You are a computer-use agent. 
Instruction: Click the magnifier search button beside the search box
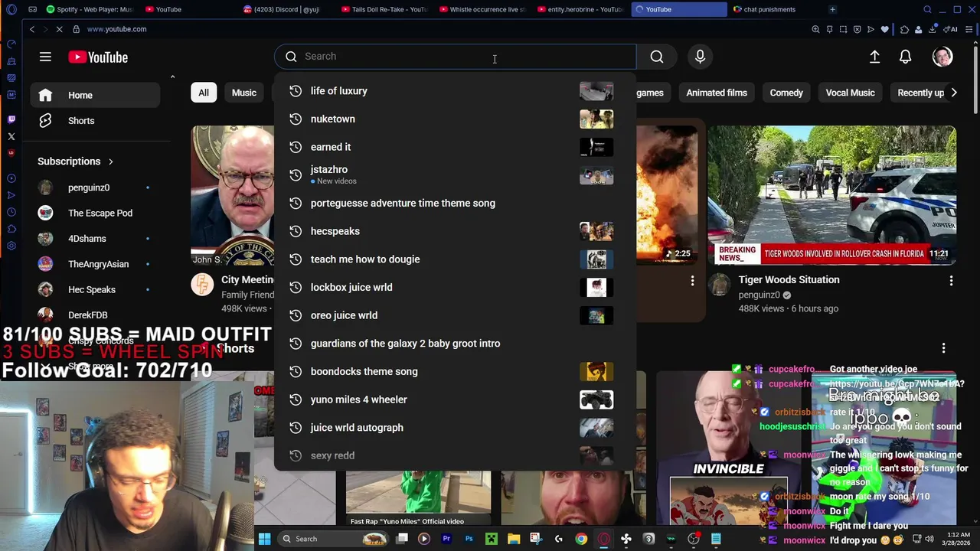(657, 57)
